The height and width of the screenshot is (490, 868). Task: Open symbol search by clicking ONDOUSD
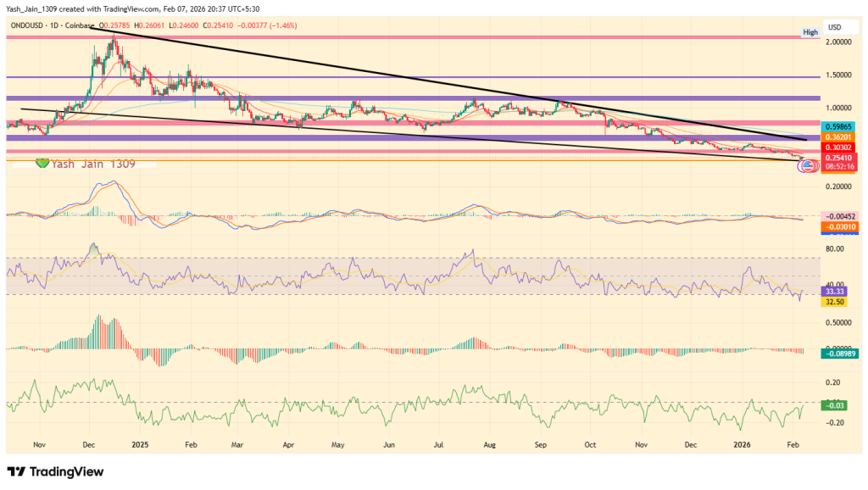25,25
